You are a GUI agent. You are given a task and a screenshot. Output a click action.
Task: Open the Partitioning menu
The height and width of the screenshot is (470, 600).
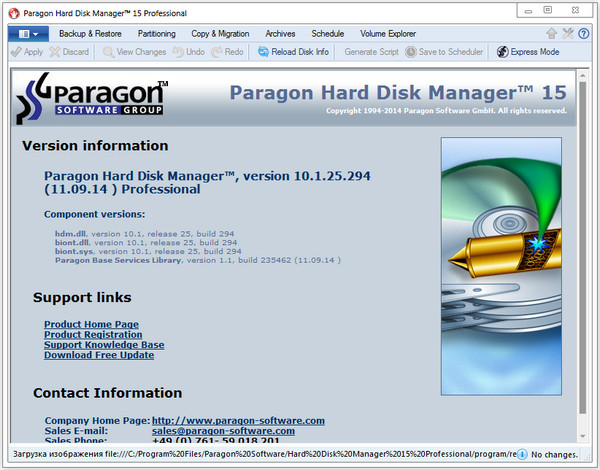(156, 33)
